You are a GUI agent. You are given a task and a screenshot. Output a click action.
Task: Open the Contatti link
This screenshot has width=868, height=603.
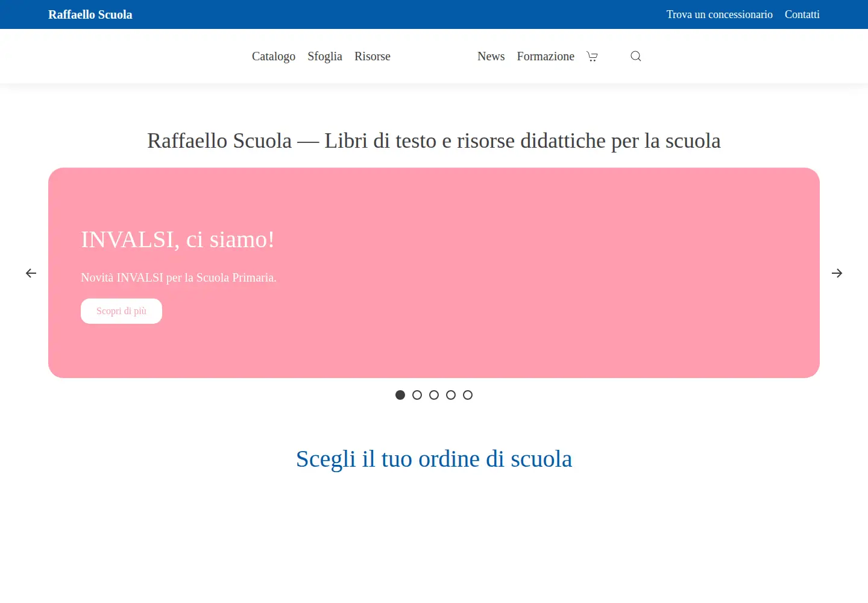coord(802,14)
